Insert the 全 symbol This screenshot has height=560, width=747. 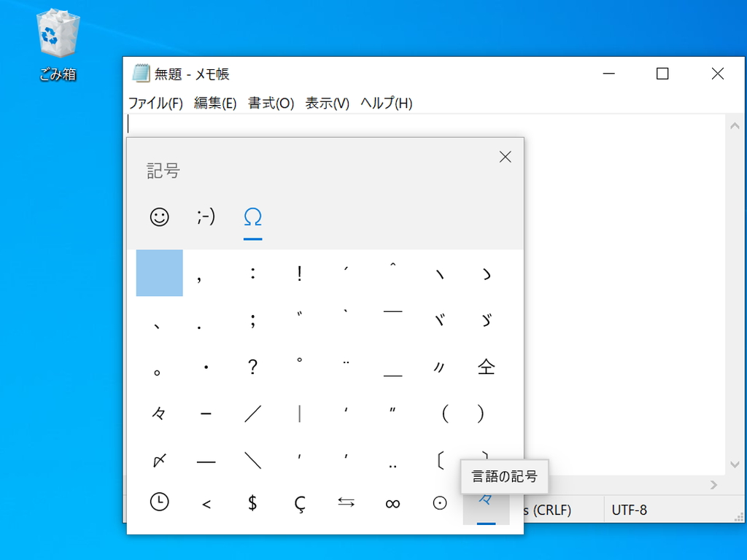486,367
